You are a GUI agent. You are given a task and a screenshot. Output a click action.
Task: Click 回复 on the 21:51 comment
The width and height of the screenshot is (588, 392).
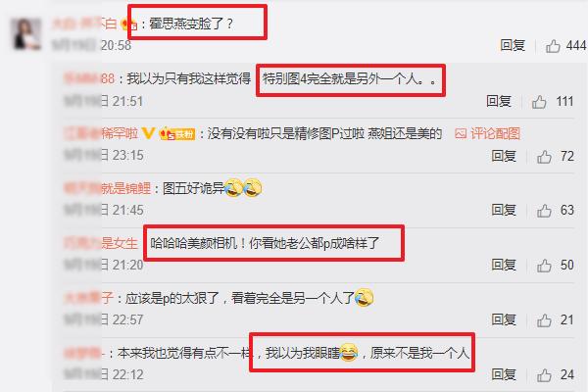(x=499, y=101)
